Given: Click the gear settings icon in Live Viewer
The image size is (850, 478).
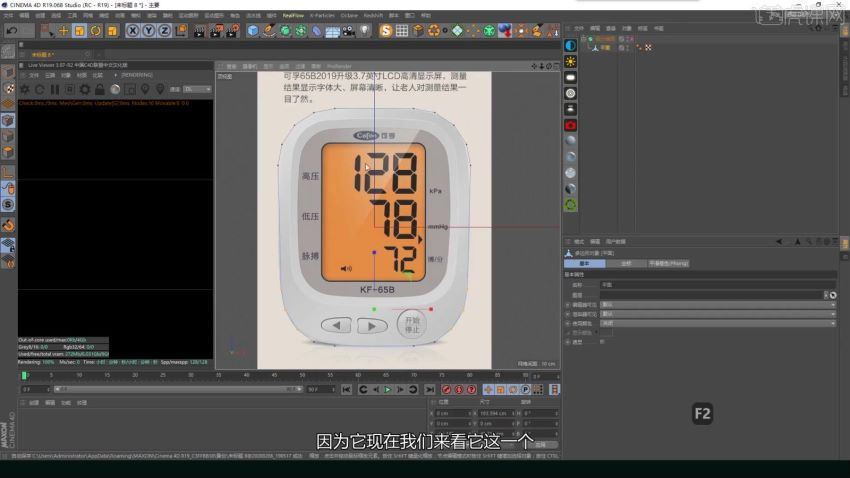Looking at the screenshot, I should coord(86,89).
